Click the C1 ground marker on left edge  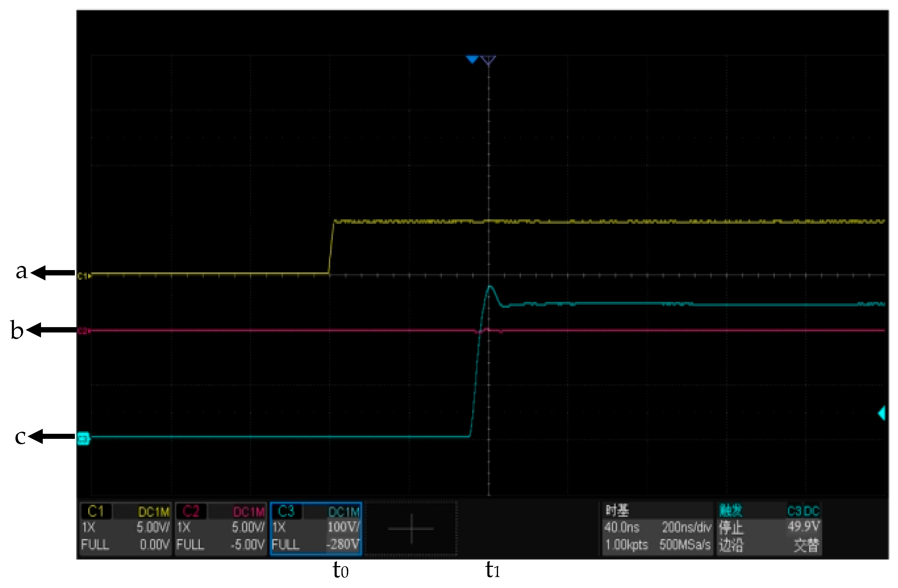[x=84, y=276]
